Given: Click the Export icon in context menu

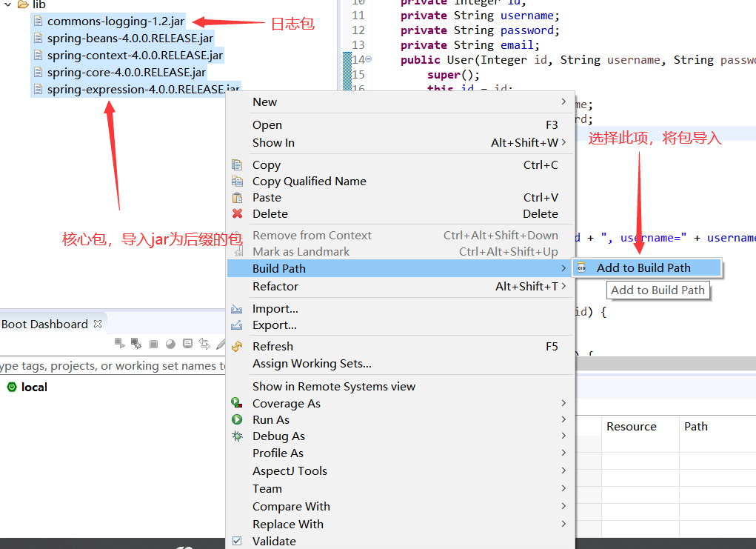Looking at the screenshot, I should (x=237, y=325).
